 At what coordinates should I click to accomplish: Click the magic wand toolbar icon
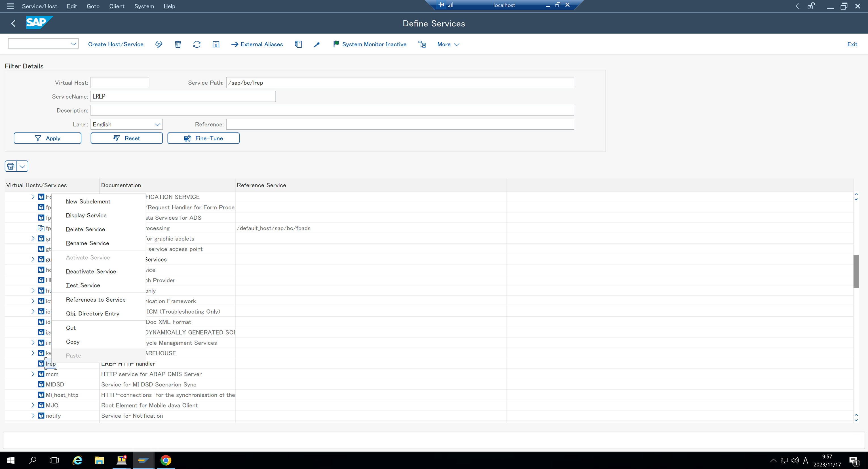[x=316, y=44]
